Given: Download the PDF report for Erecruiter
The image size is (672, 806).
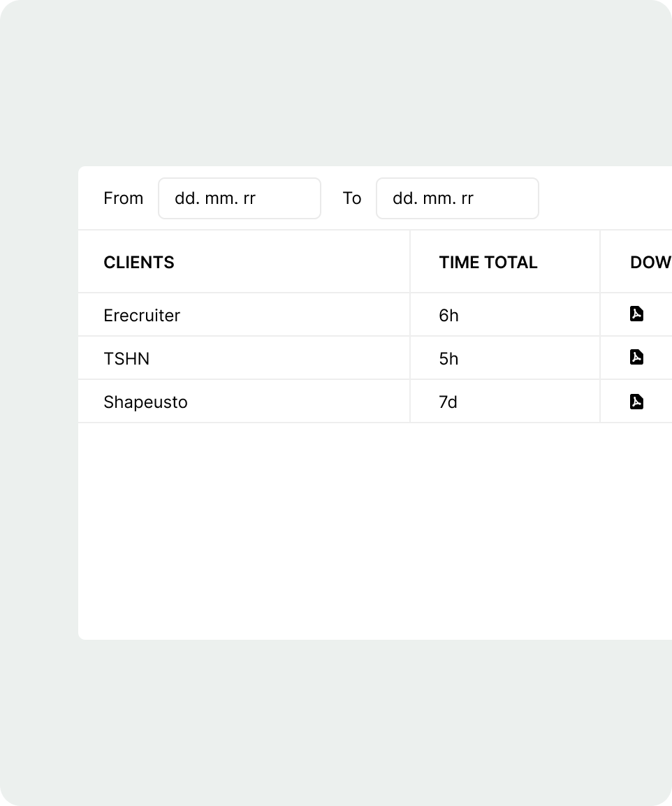Looking at the screenshot, I should pyautogui.click(x=636, y=314).
